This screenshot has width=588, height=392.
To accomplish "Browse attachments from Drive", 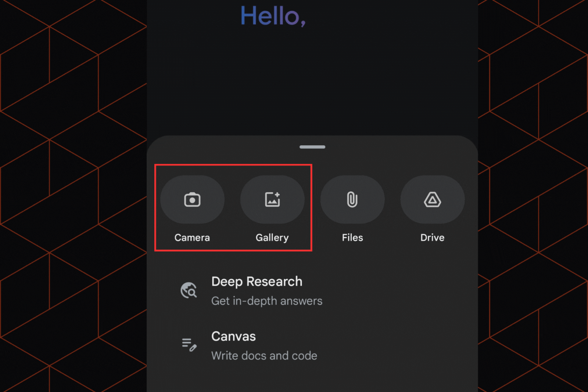I will 432,199.
